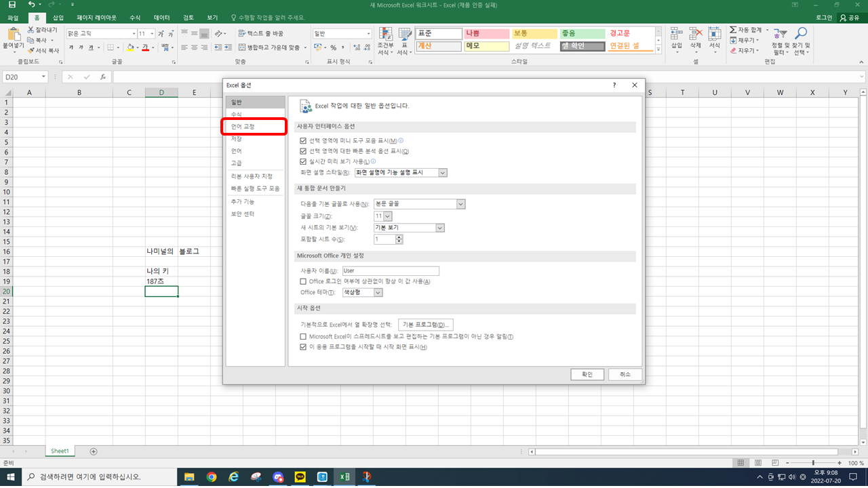Click the Fill (채우기) down-arrow icon
This screenshot has width=868, height=488.
coord(733,40)
